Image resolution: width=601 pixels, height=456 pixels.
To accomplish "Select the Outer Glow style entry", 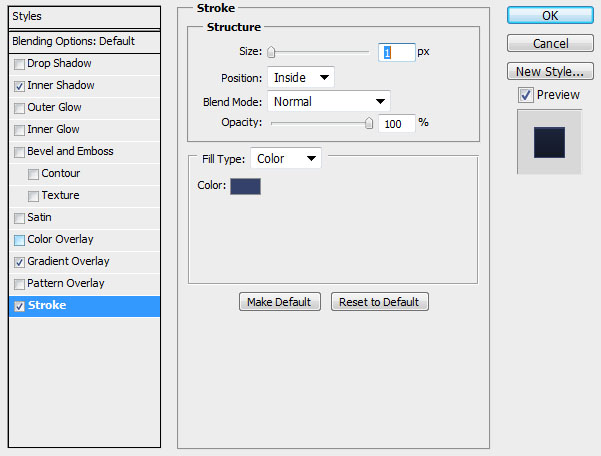I will [54, 107].
